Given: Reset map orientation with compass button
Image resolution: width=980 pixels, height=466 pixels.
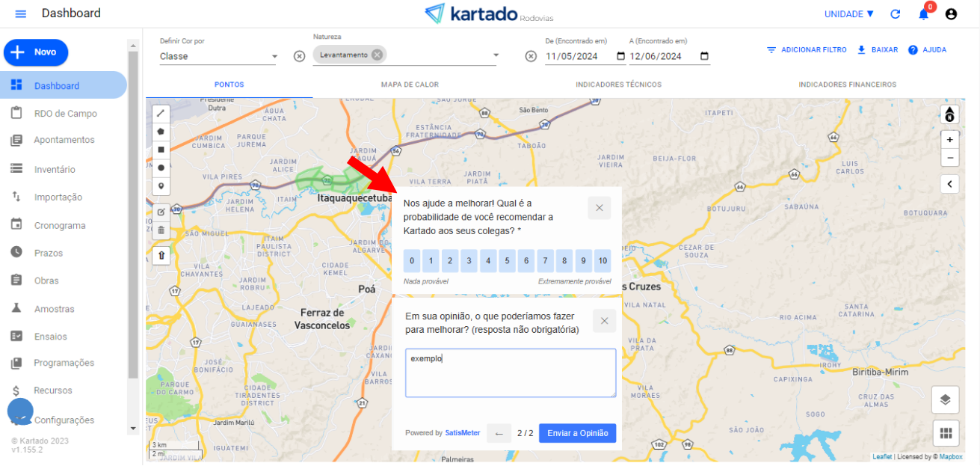Looking at the screenshot, I should tap(949, 114).
